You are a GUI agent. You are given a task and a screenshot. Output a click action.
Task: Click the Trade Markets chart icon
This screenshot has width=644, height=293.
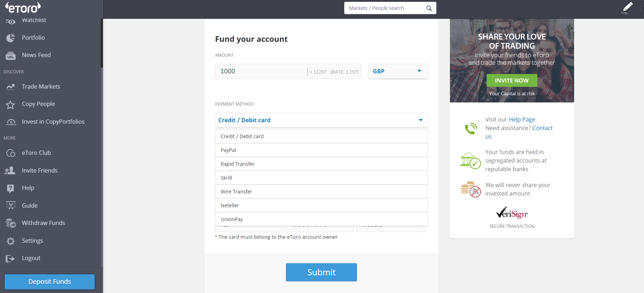pos(11,86)
